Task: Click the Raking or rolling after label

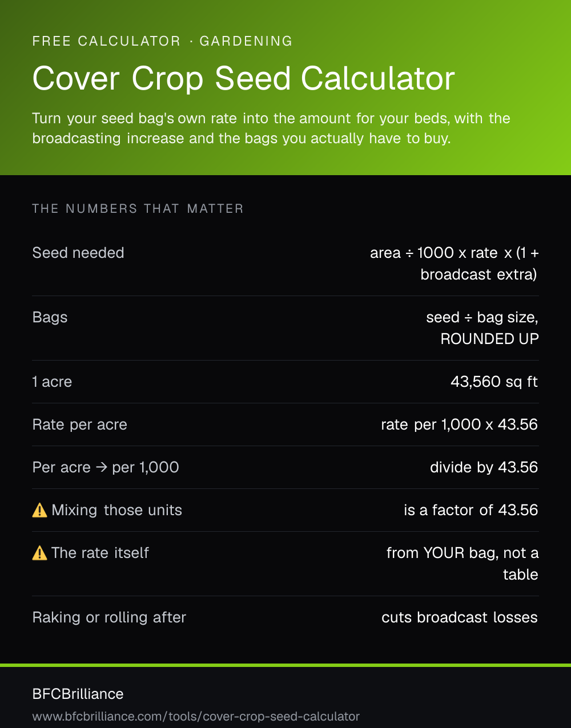Action: pyautogui.click(x=109, y=617)
